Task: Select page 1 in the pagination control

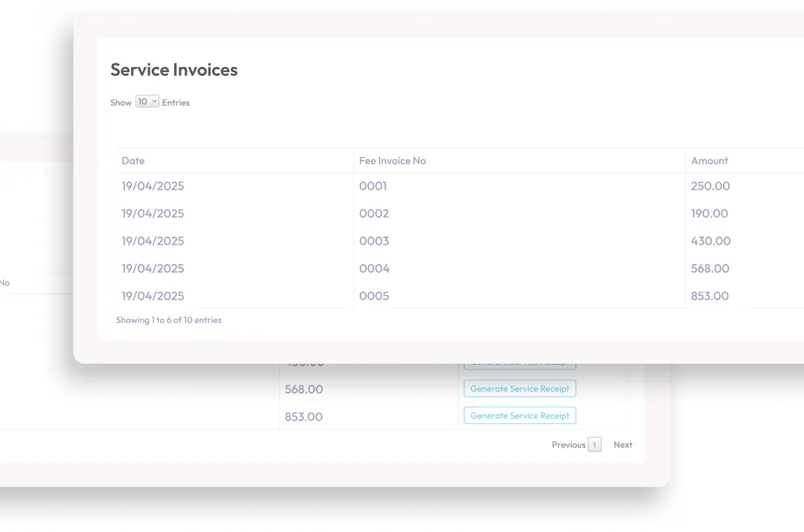Action: click(595, 444)
